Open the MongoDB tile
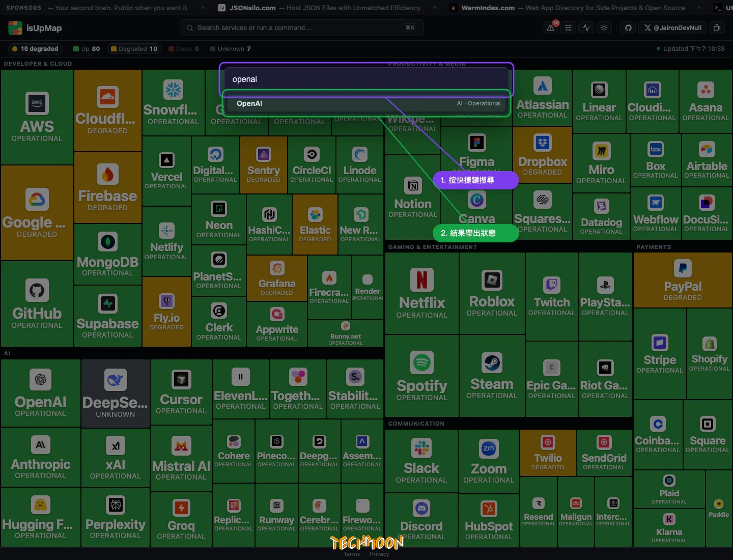 (108, 254)
